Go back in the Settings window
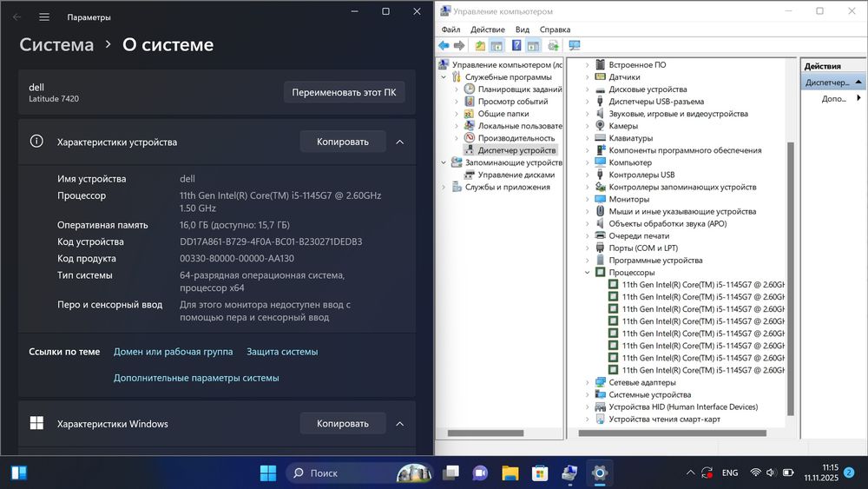Image resolution: width=868 pixels, height=489 pixels. coord(17,17)
